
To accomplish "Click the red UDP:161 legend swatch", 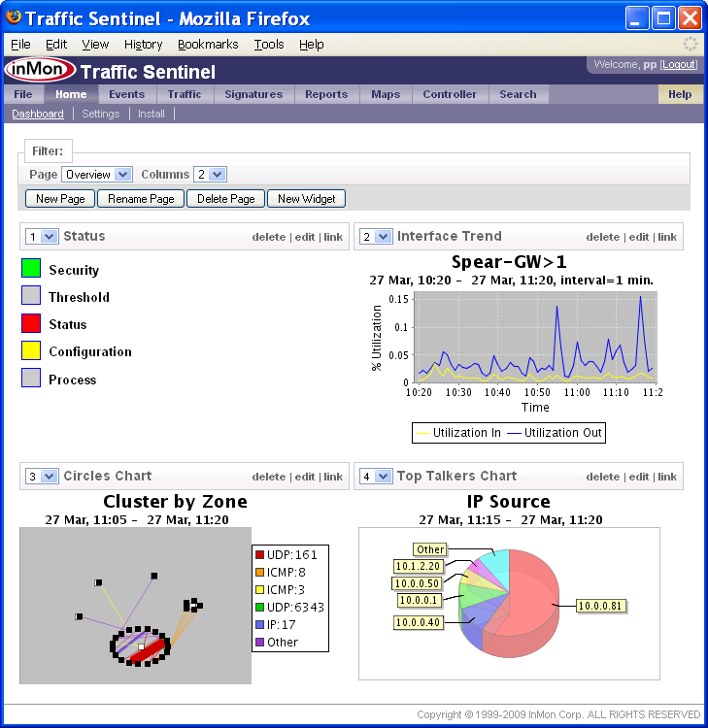I will pyautogui.click(x=260, y=554).
